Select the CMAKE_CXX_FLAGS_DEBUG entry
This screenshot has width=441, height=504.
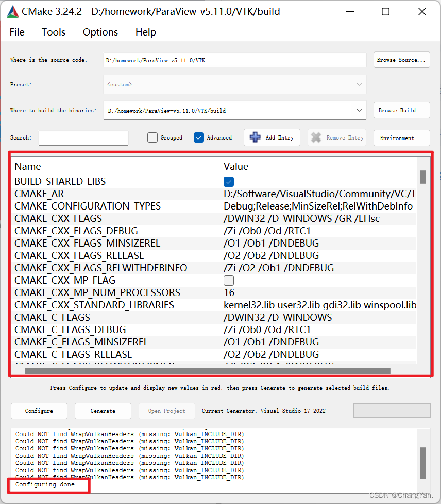[76, 231]
